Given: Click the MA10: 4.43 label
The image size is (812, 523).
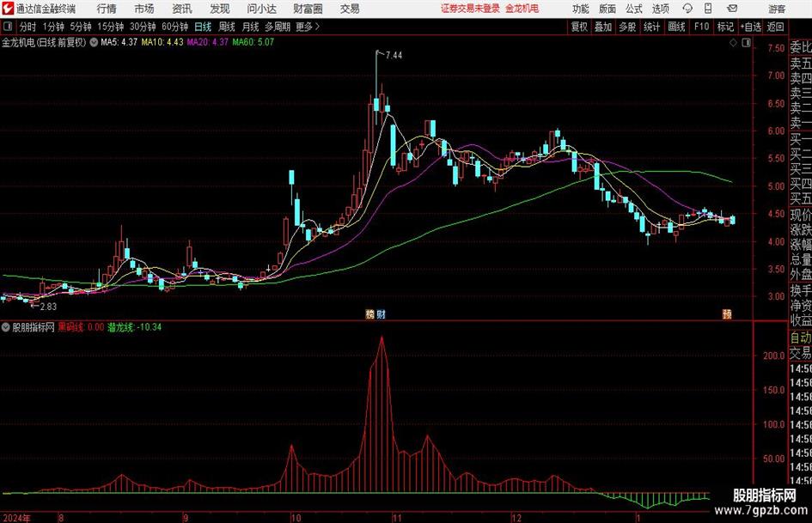Looking at the screenshot, I should pos(162,42).
